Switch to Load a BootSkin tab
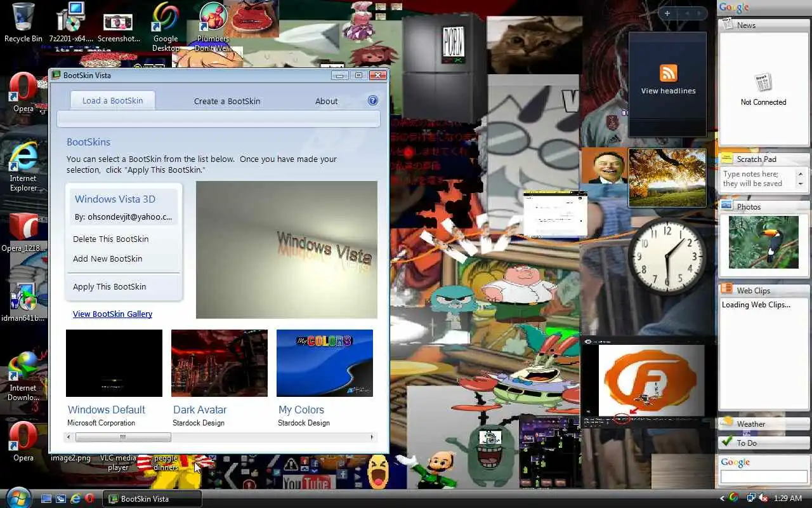 click(x=113, y=100)
